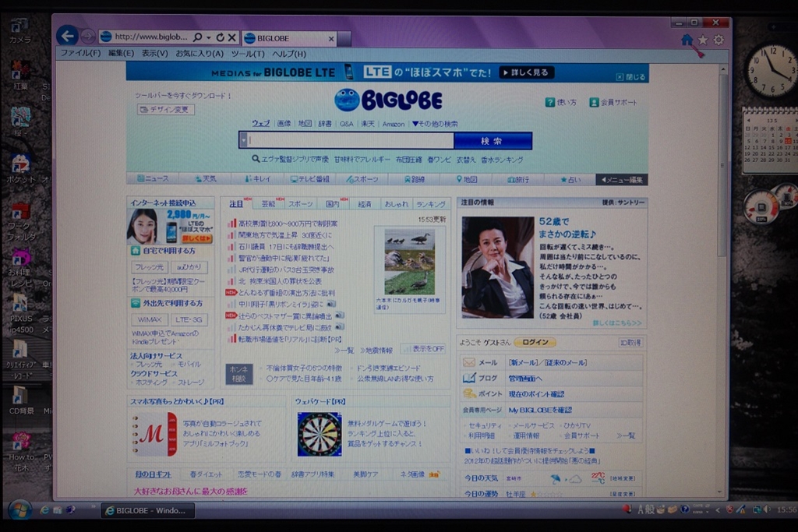Click the ポイント coins icon
Viewport: 798px width, 532px height.
pyautogui.click(x=468, y=393)
